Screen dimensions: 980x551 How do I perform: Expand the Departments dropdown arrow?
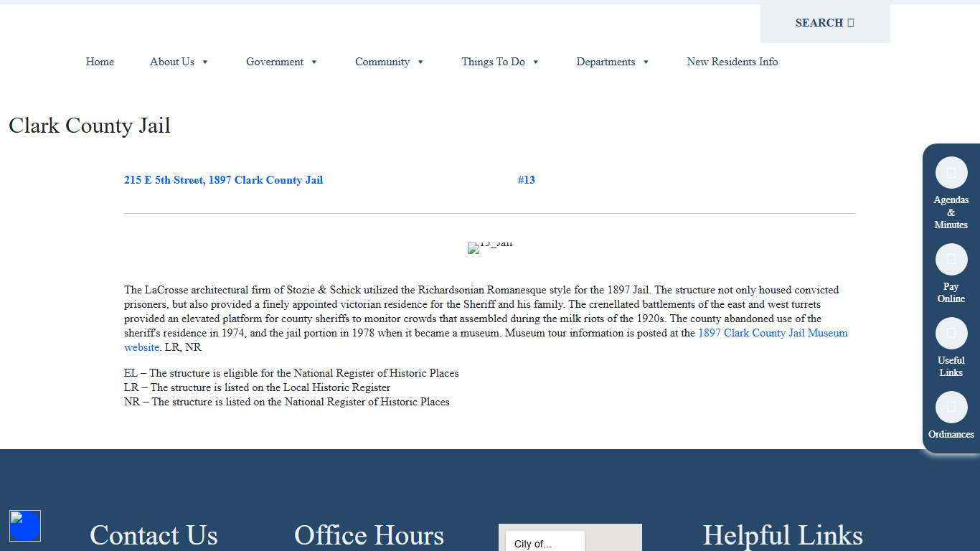coord(646,62)
